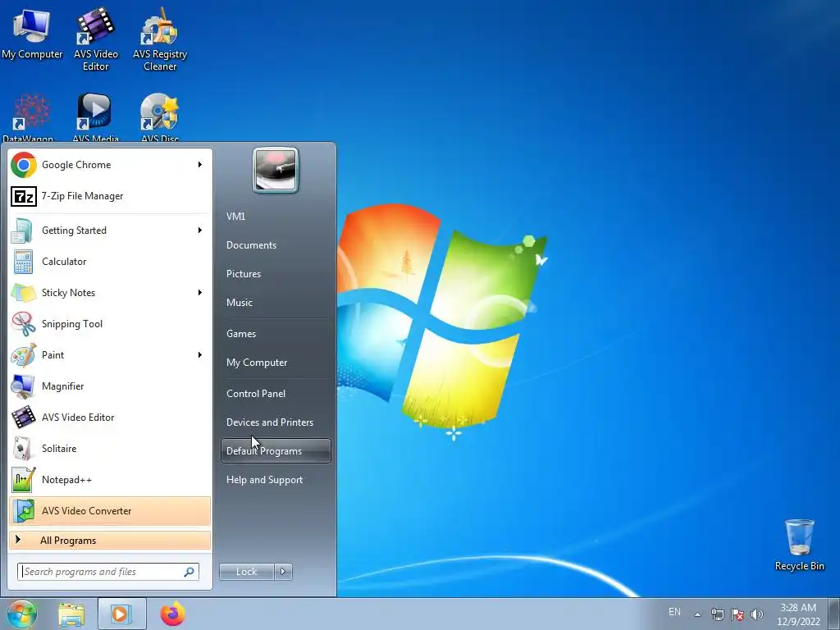Open Windows Media Player taskbar icon
The image size is (840, 630).
click(121, 614)
